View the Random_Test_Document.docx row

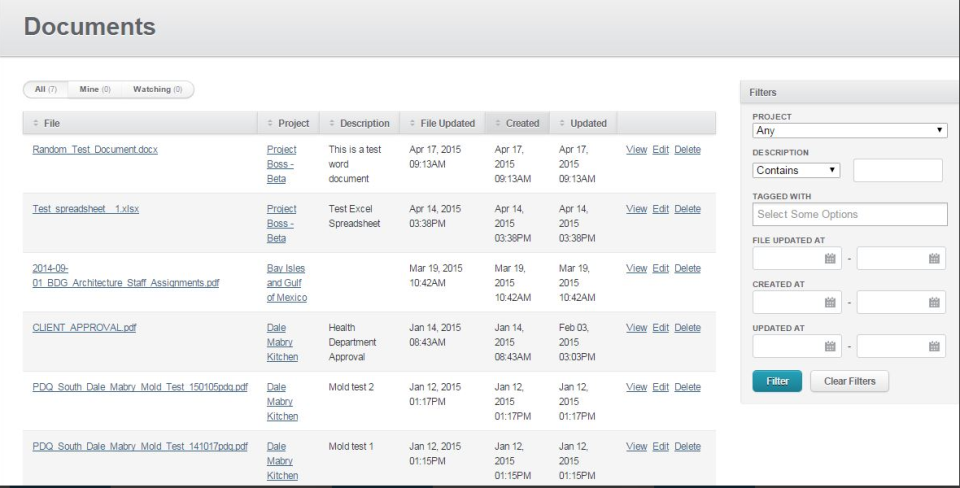tap(637, 149)
